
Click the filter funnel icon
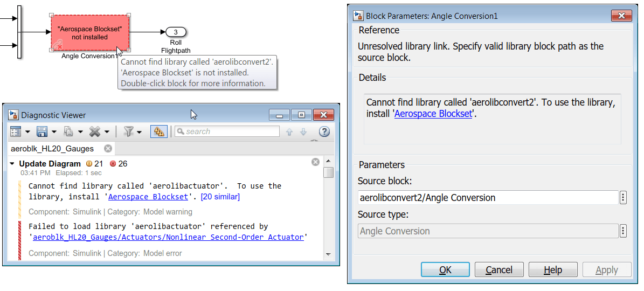click(x=128, y=131)
